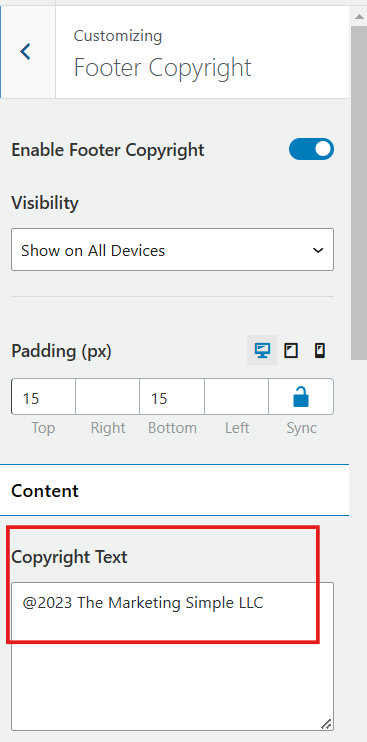Open the Visibility dropdown

click(173, 249)
